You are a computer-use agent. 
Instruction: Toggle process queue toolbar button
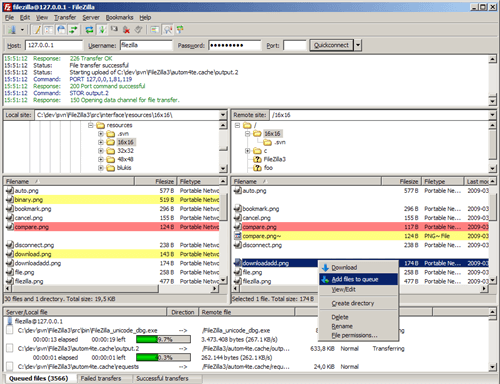[102, 30]
